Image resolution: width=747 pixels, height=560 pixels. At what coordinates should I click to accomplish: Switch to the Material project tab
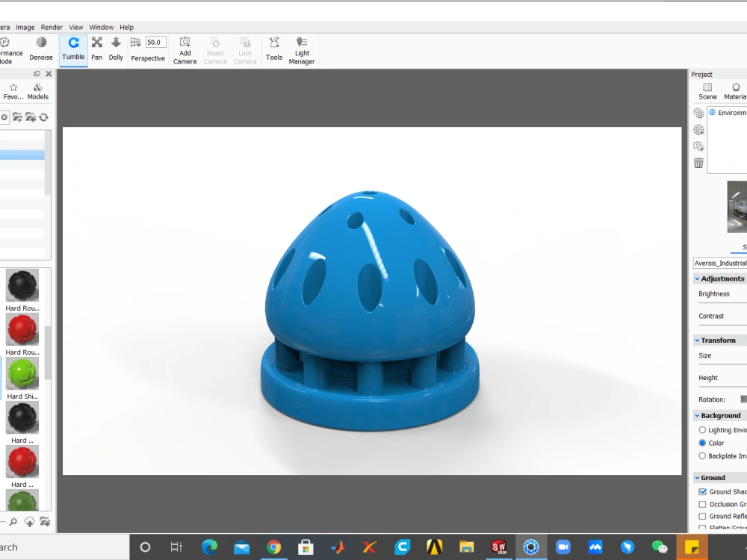[734, 91]
